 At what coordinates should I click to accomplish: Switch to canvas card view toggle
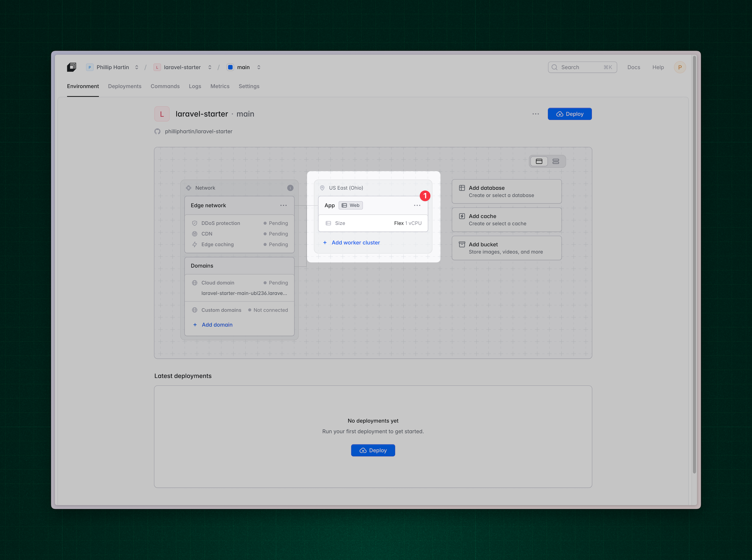pyautogui.click(x=539, y=161)
